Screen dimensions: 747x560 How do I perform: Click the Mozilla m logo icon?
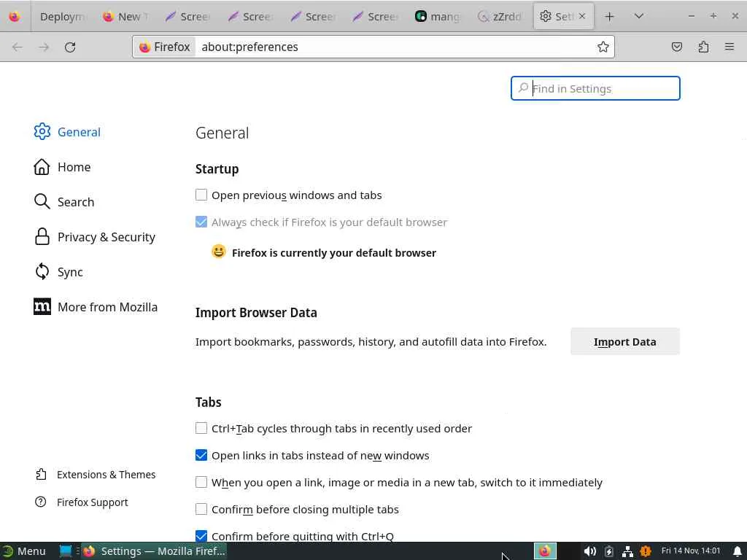(x=42, y=307)
